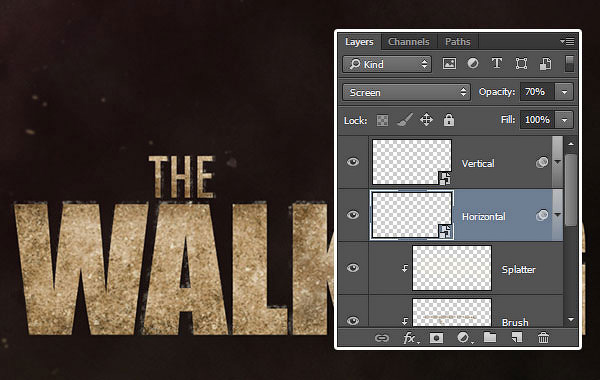This screenshot has width=600, height=380.
Task: Click the Brush layer thumbnail
Action: pos(452,313)
